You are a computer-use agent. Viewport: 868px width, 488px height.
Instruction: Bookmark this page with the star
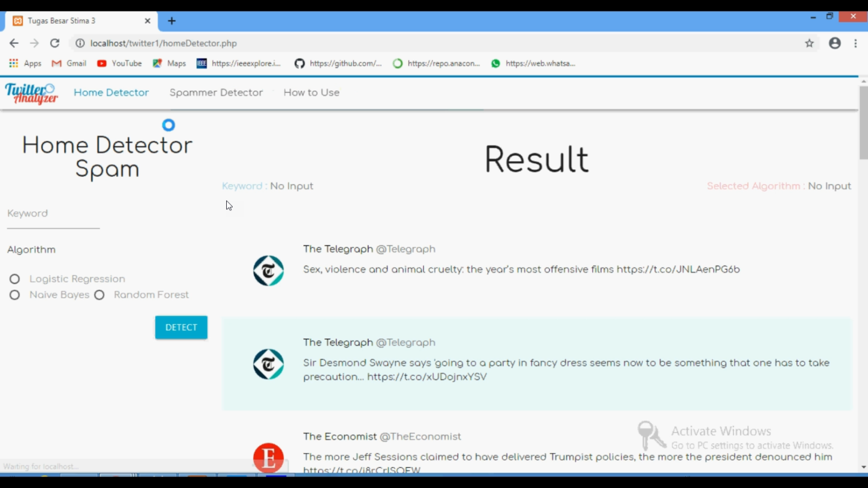pyautogui.click(x=810, y=43)
